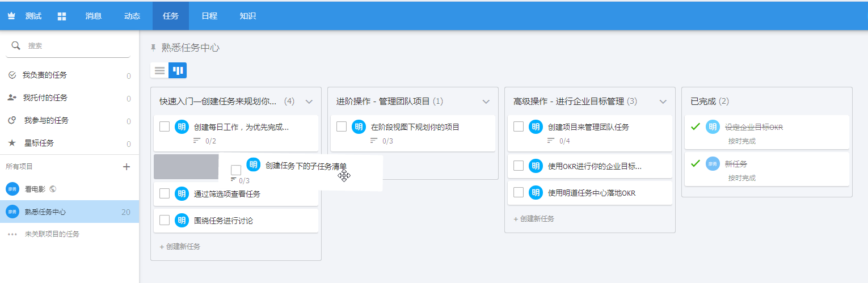Click 看电影 project avatar
This screenshot has width=868, height=283.
pyautogui.click(x=12, y=189)
